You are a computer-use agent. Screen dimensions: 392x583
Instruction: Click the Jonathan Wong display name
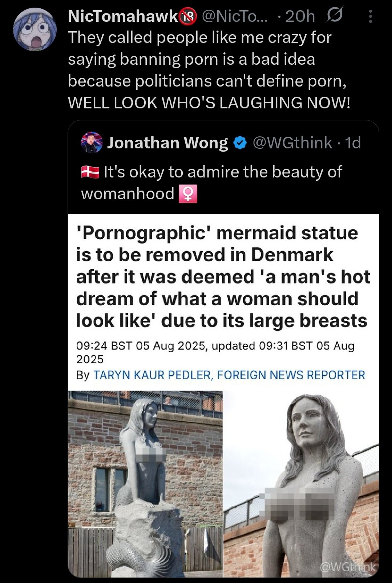(167, 143)
